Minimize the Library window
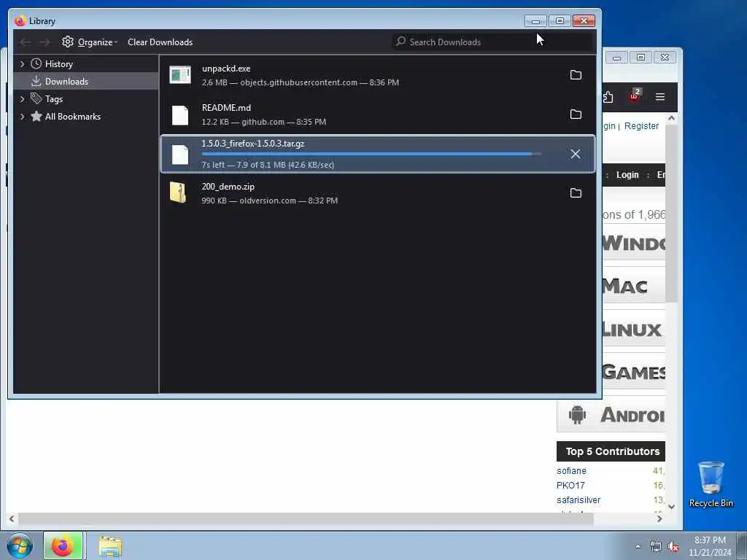 pos(535,21)
